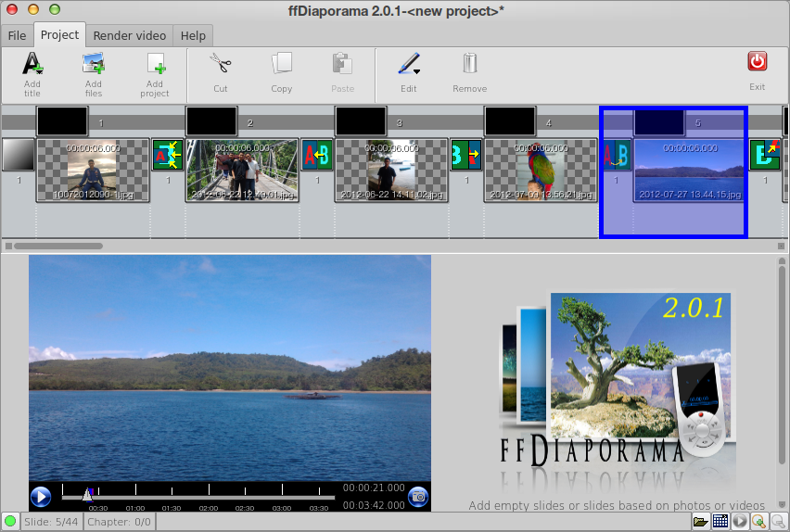Click black background thumbnail of slide 4
The width and height of the screenshot is (790, 532).
tap(510, 120)
